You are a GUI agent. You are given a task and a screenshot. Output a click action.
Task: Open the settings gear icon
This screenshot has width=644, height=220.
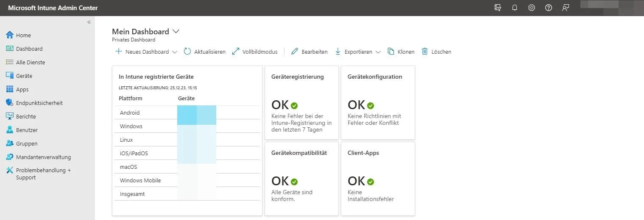532,8
